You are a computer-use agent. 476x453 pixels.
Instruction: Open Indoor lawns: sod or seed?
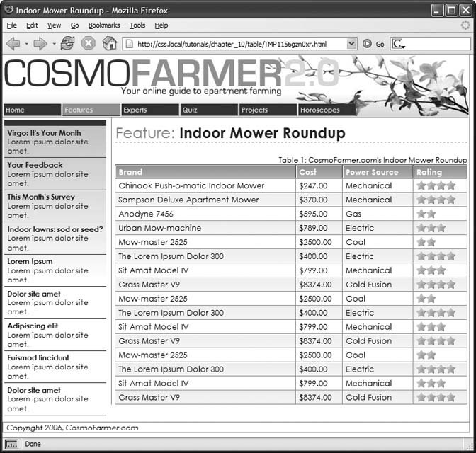click(55, 229)
